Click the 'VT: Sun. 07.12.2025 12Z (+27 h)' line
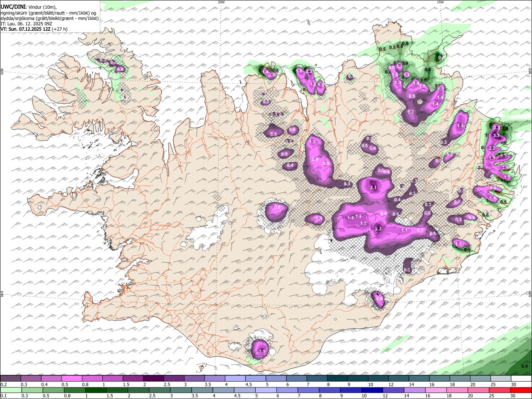532x399 pixels. tap(34, 29)
